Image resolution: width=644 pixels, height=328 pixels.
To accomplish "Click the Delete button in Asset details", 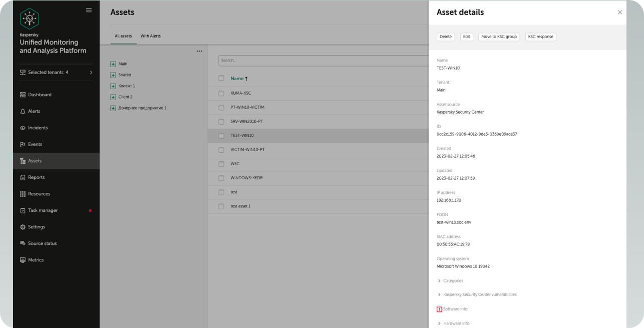I will tap(445, 36).
